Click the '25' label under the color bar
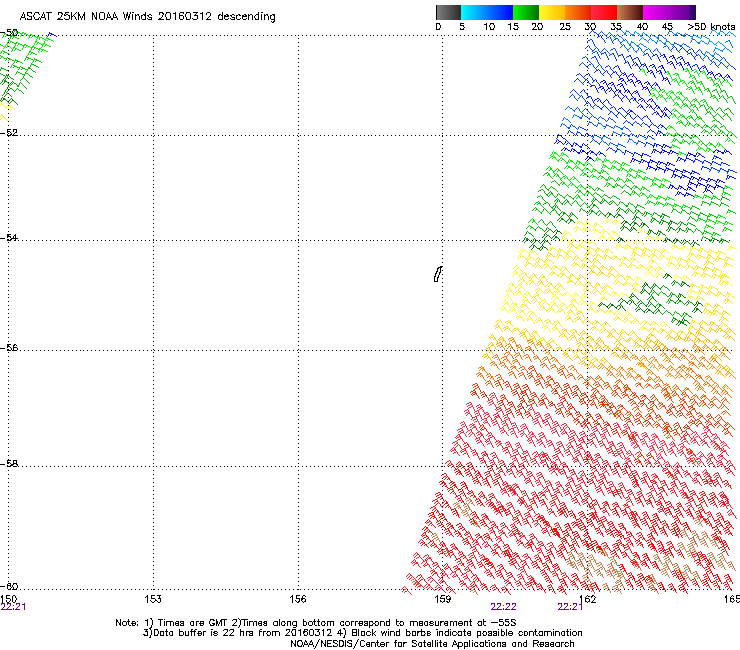The width and height of the screenshot is (740, 650). click(x=565, y=27)
